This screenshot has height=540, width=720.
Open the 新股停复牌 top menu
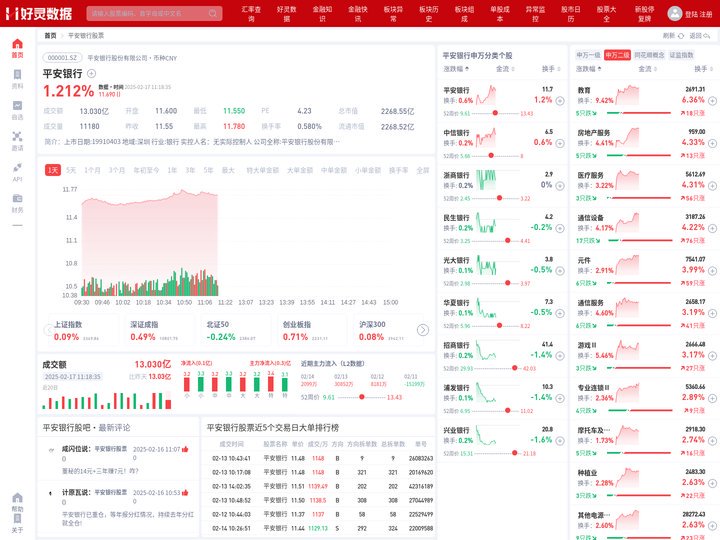(x=644, y=14)
